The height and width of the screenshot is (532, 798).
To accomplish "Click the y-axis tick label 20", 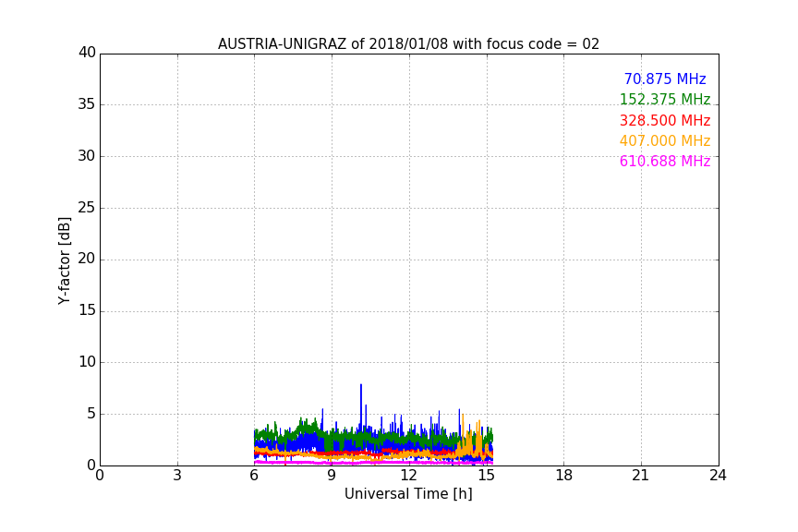I will point(87,259).
